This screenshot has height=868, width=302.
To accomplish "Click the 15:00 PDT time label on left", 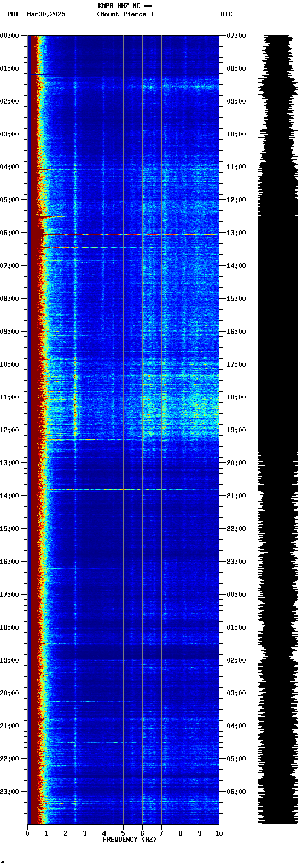I will [9, 529].
